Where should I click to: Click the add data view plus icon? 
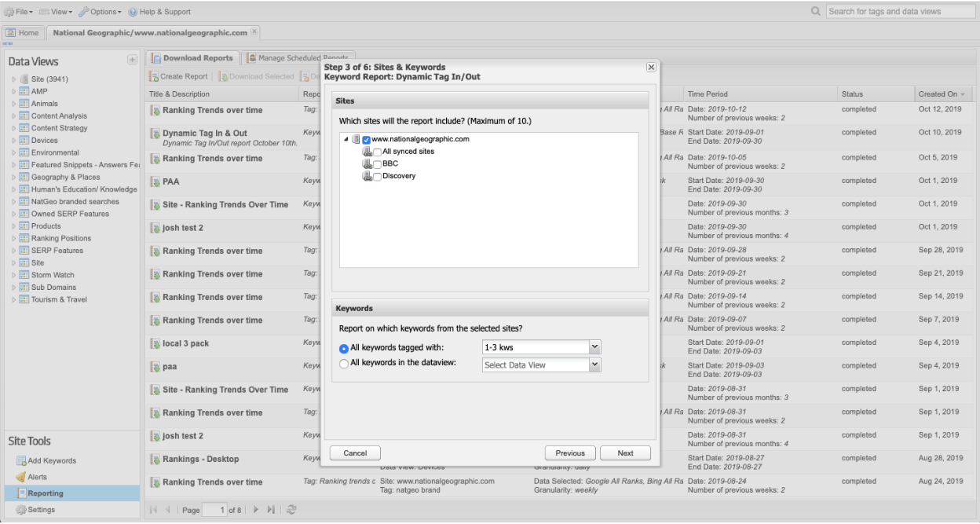tap(131, 60)
